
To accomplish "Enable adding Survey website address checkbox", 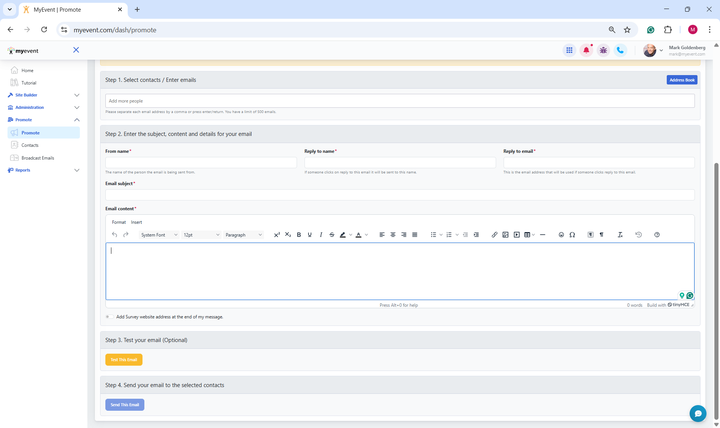I will coord(109,316).
